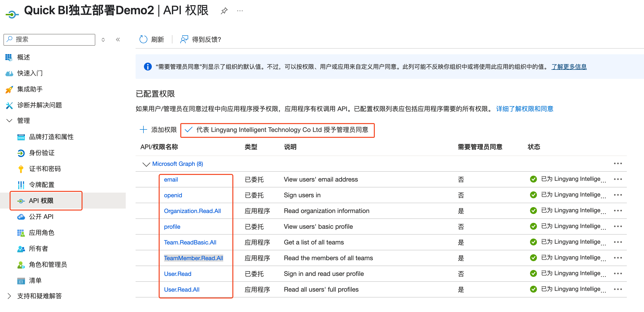Click the quickstart cloud icon
644x312 pixels.
click(x=9, y=73)
